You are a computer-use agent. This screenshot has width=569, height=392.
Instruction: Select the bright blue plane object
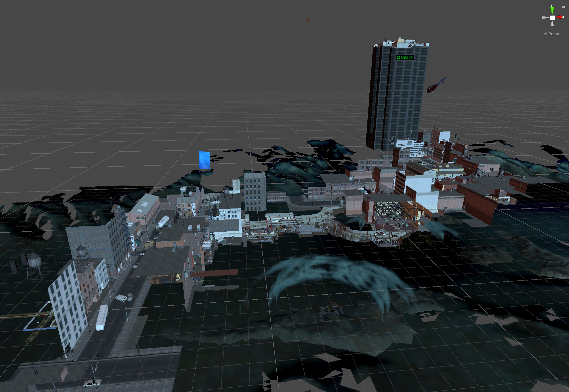(204, 160)
